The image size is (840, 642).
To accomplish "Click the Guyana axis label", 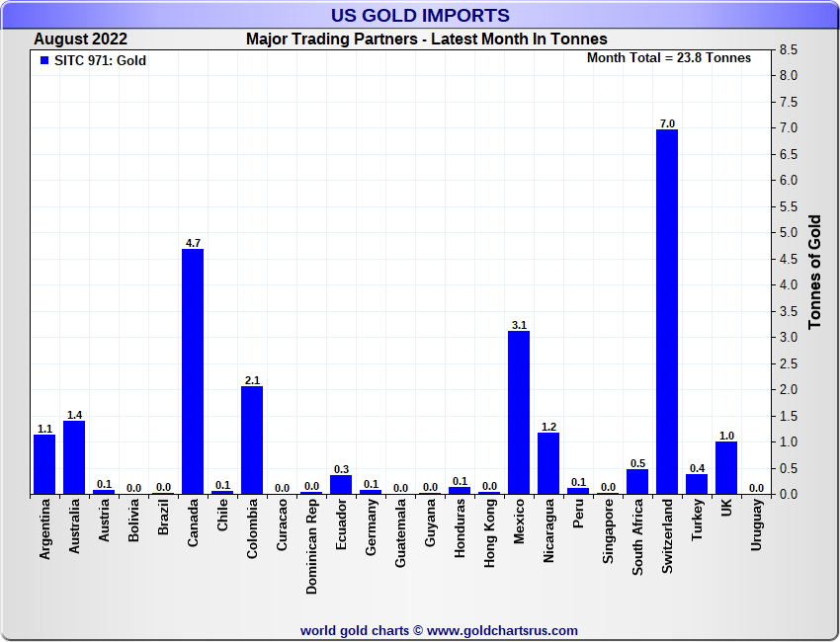I will tap(430, 522).
